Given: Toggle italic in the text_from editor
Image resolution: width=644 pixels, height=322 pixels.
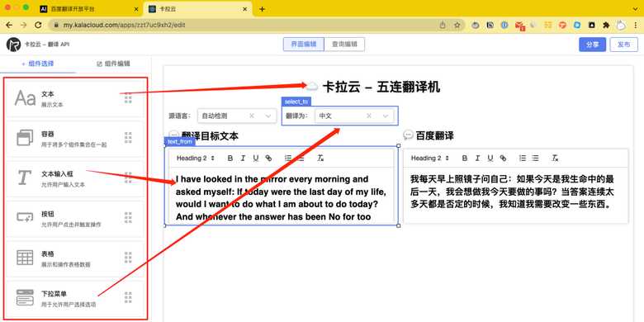Looking at the screenshot, I should 243,159.
